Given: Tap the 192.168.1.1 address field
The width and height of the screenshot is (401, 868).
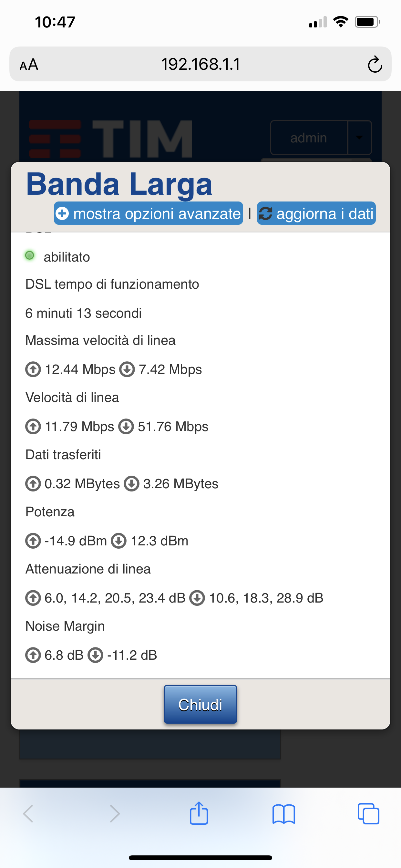Looking at the screenshot, I should tap(200, 64).
